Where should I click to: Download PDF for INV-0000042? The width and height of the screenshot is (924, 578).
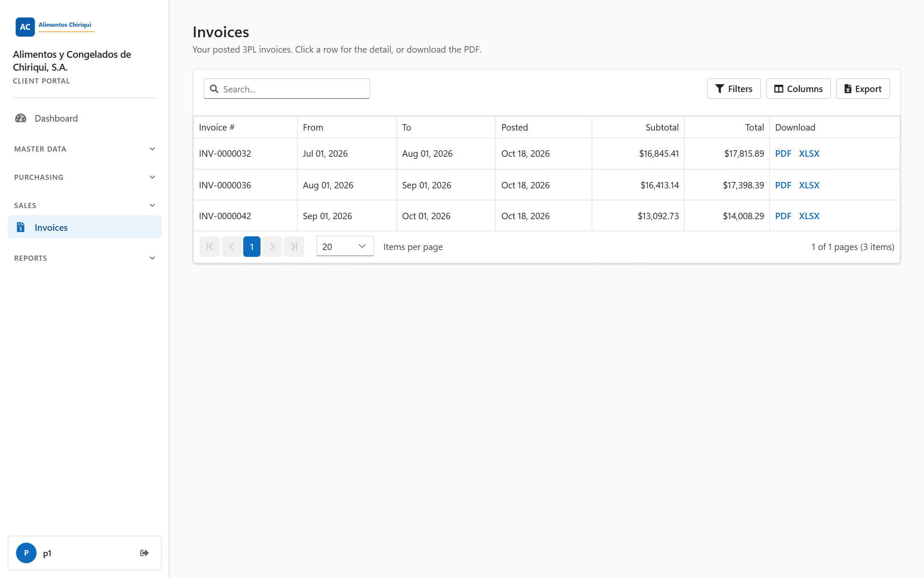click(783, 216)
